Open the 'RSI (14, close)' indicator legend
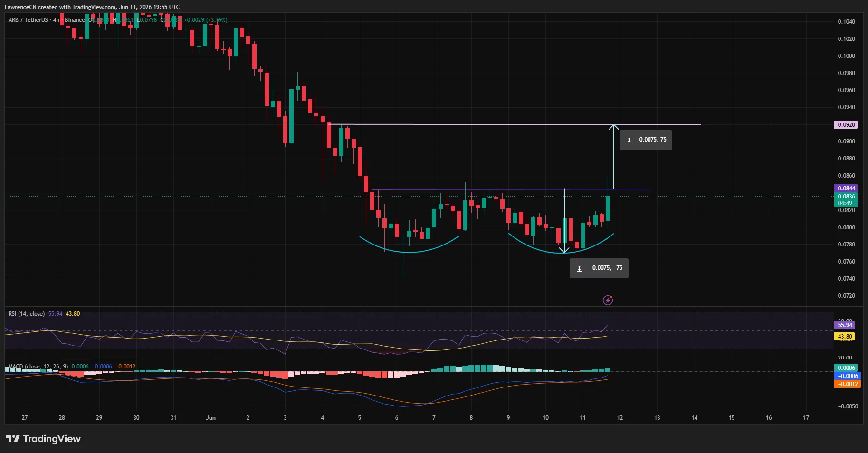 [27, 314]
